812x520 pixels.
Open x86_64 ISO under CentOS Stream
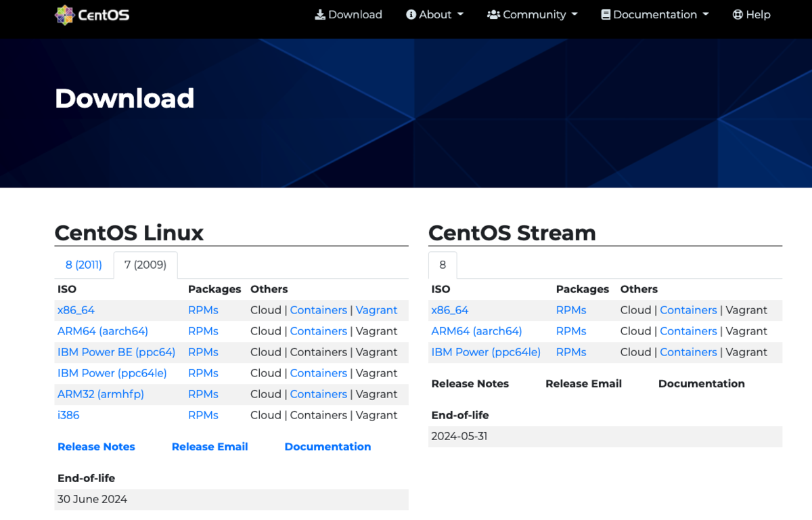click(x=450, y=310)
